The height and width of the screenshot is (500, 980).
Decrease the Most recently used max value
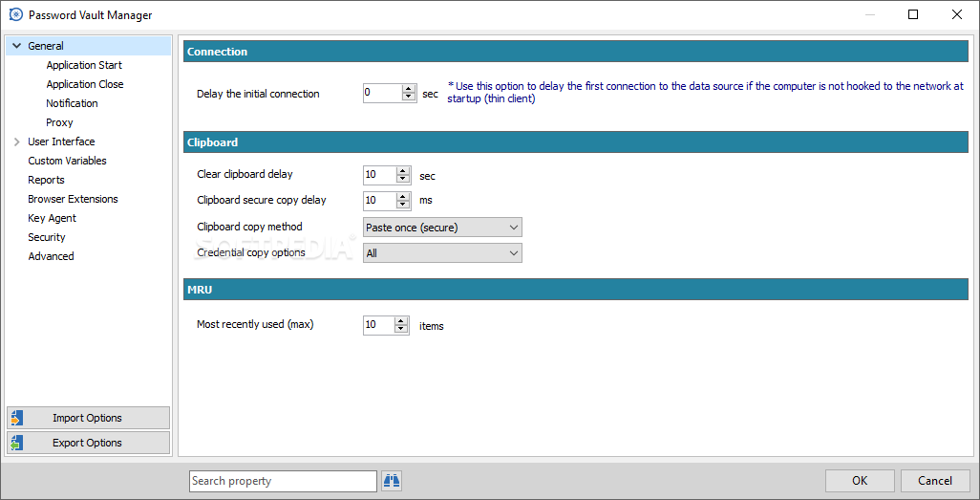(x=401, y=330)
